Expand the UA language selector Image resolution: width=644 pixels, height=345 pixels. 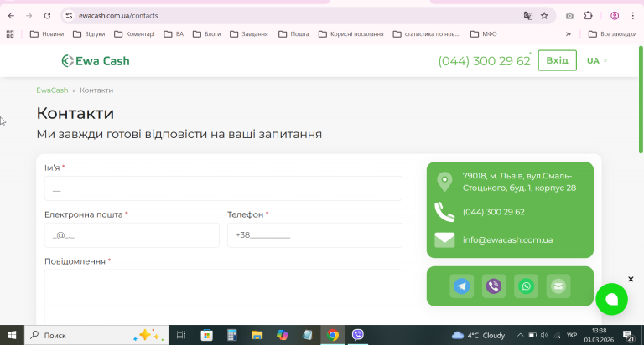pyautogui.click(x=597, y=61)
